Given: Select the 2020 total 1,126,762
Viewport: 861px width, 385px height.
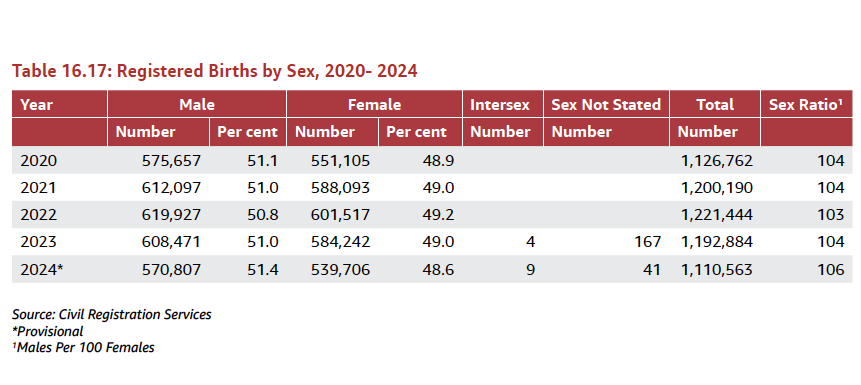Looking at the screenshot, I should 715,160.
